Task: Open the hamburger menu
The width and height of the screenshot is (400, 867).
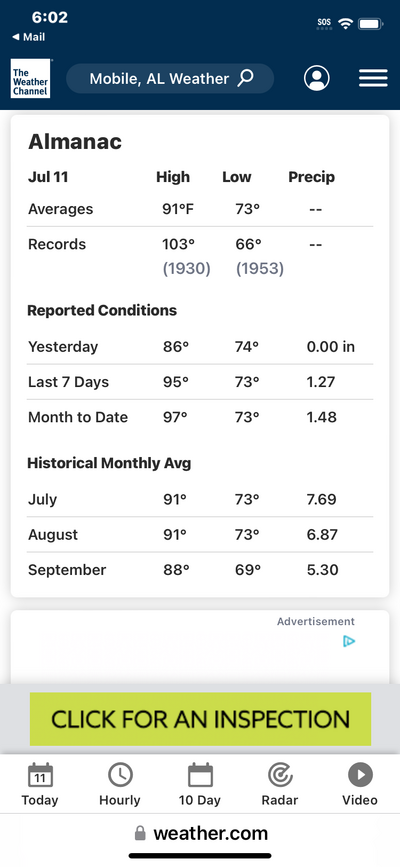Action: tap(373, 78)
